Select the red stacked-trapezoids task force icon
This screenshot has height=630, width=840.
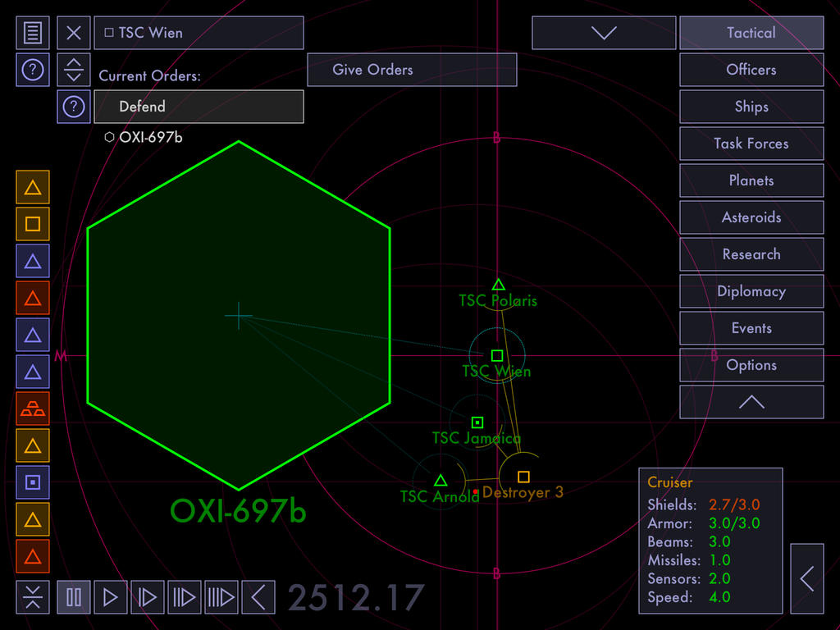click(33, 409)
